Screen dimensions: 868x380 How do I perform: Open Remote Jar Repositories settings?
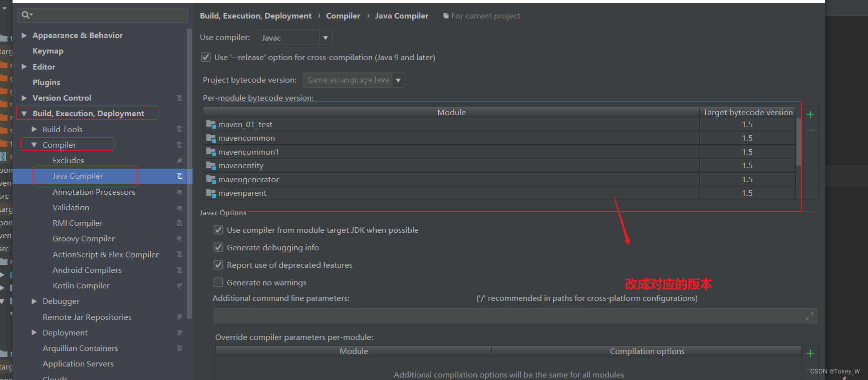click(87, 317)
